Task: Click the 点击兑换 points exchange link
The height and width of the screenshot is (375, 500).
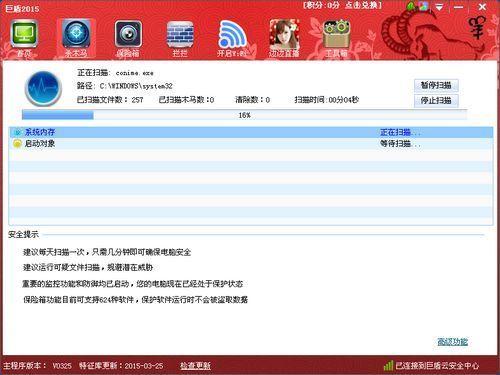Action: pos(362,5)
